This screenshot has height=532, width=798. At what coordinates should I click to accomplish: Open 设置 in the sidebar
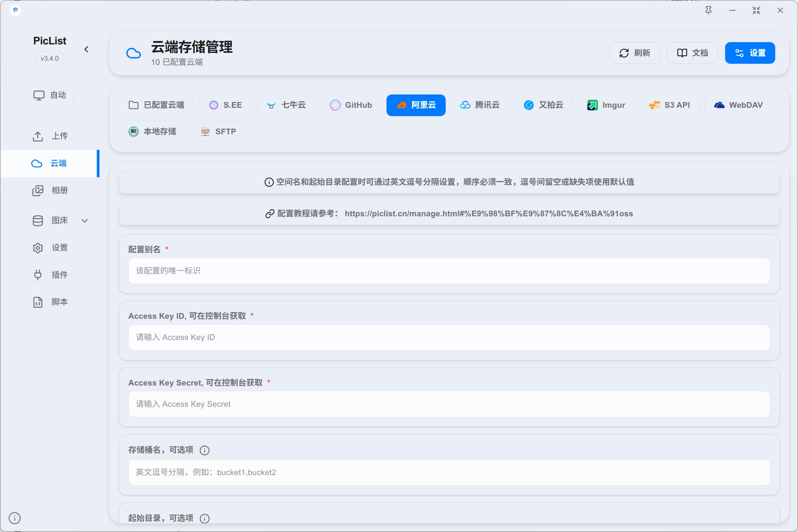pyautogui.click(x=50, y=248)
